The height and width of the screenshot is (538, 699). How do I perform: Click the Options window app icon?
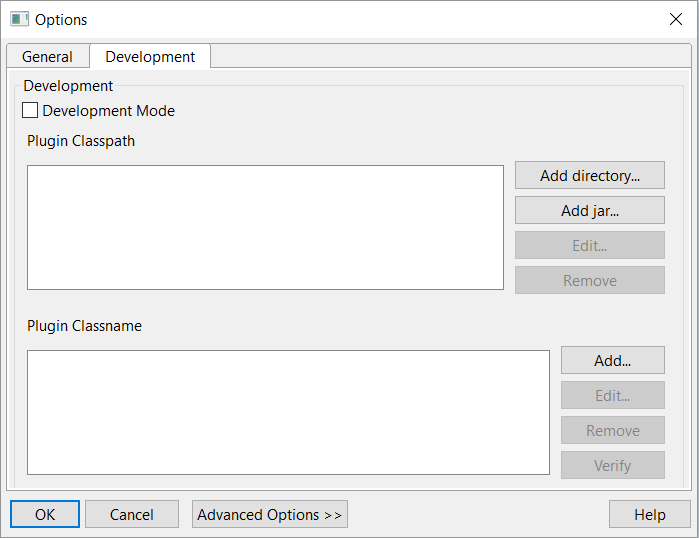[19, 20]
